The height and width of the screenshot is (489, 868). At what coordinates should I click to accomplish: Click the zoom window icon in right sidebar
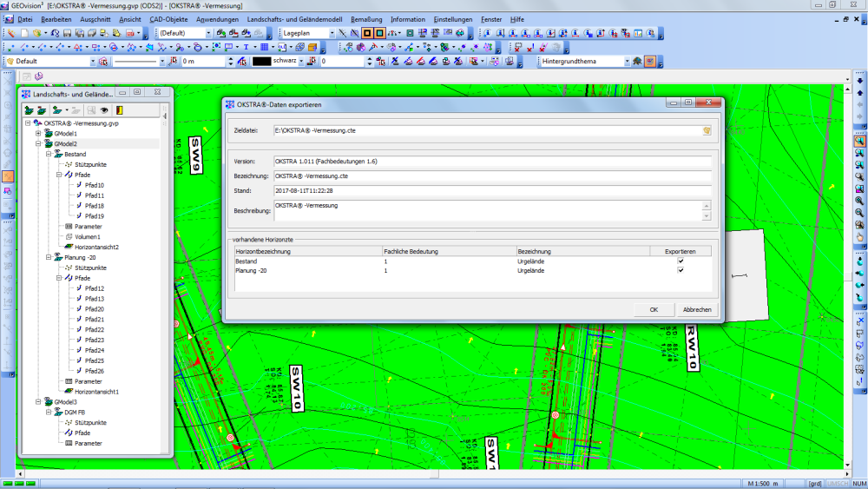point(859,142)
